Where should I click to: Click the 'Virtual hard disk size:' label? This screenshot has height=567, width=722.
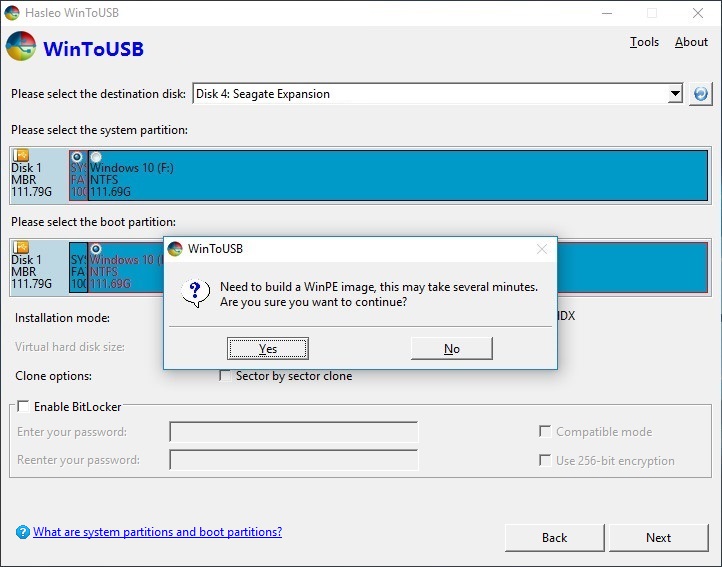70,347
